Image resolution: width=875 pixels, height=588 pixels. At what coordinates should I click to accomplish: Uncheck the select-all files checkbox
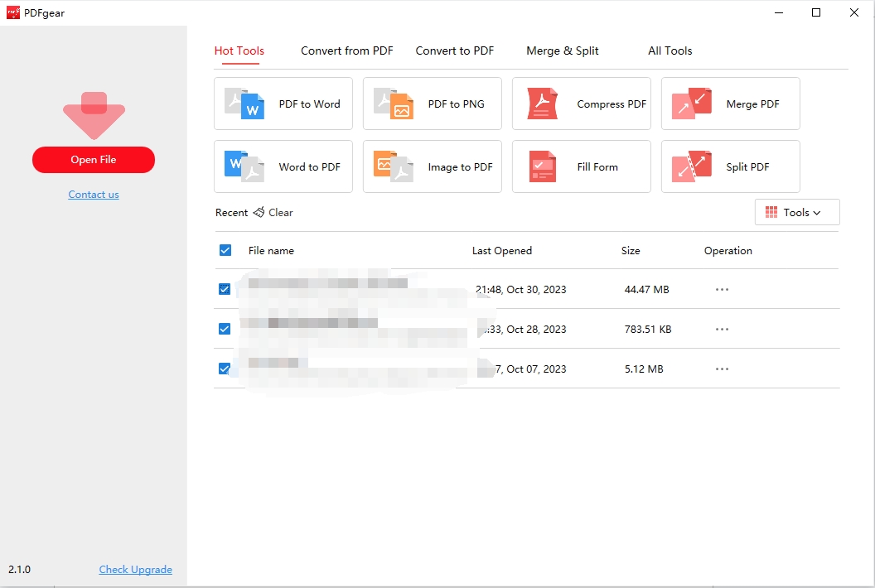pyautogui.click(x=225, y=250)
